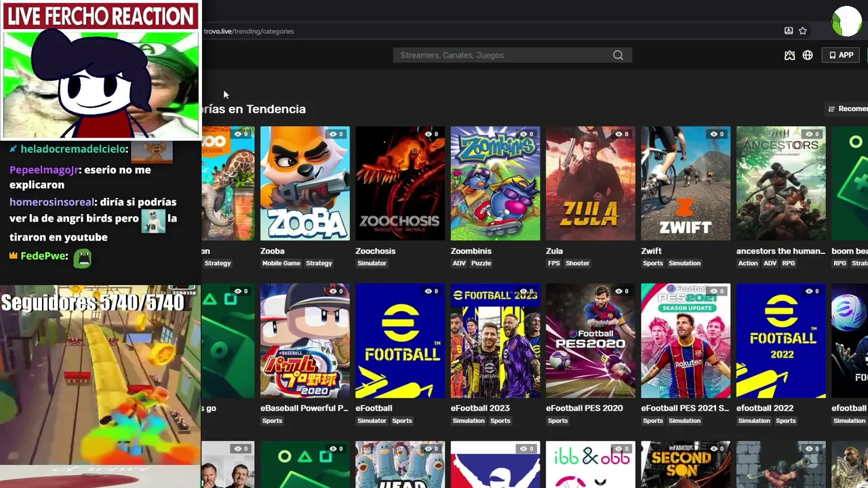Click the 'efootball 2022' title text
868x488 pixels.
[x=765, y=408]
